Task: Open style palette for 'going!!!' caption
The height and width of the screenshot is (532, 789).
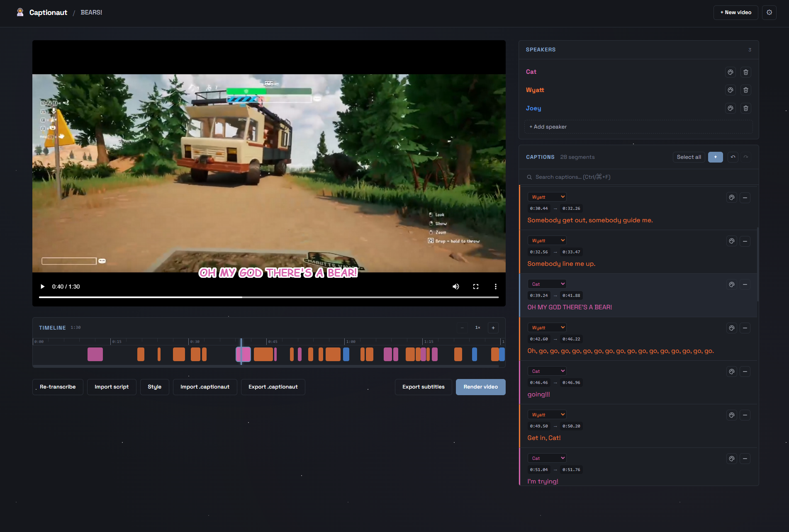Action: 732,372
